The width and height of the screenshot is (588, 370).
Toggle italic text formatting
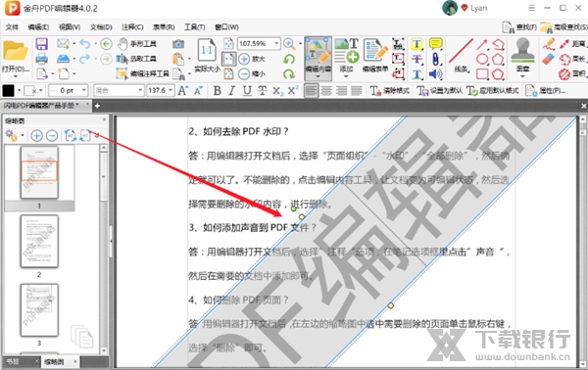pyautogui.click(x=231, y=91)
